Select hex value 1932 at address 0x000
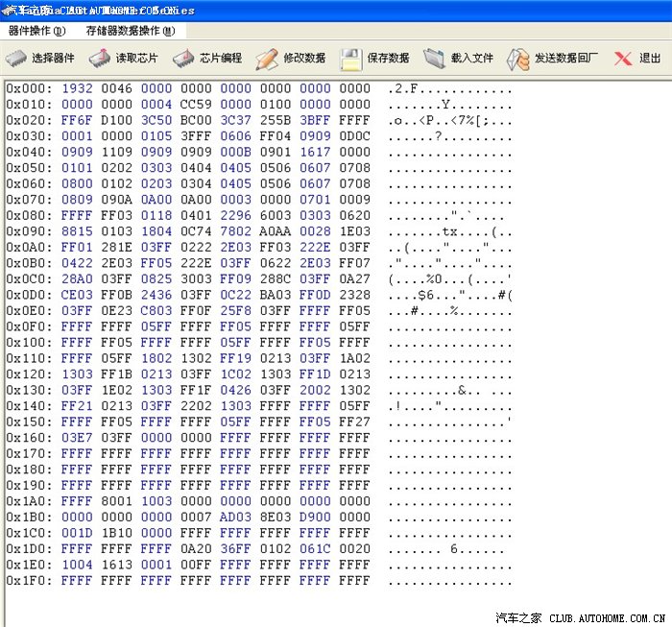Image resolution: width=672 pixels, height=627 pixels. (x=78, y=88)
